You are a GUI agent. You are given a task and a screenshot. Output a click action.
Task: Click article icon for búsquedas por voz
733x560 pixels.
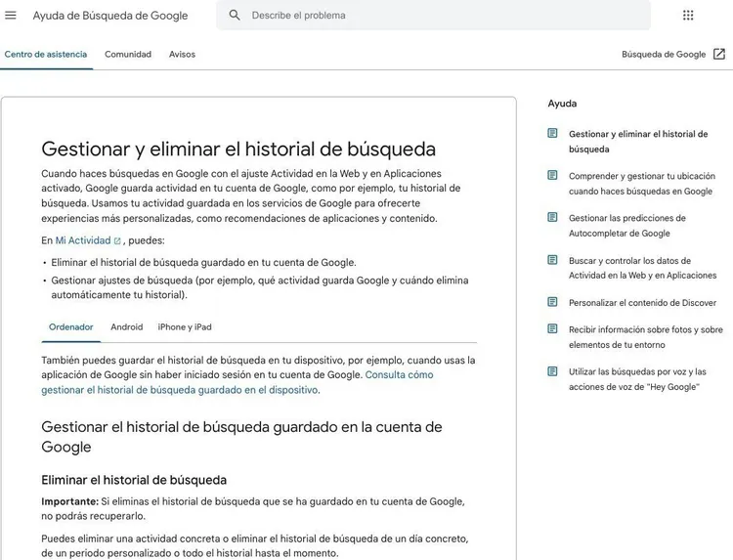[x=552, y=371]
